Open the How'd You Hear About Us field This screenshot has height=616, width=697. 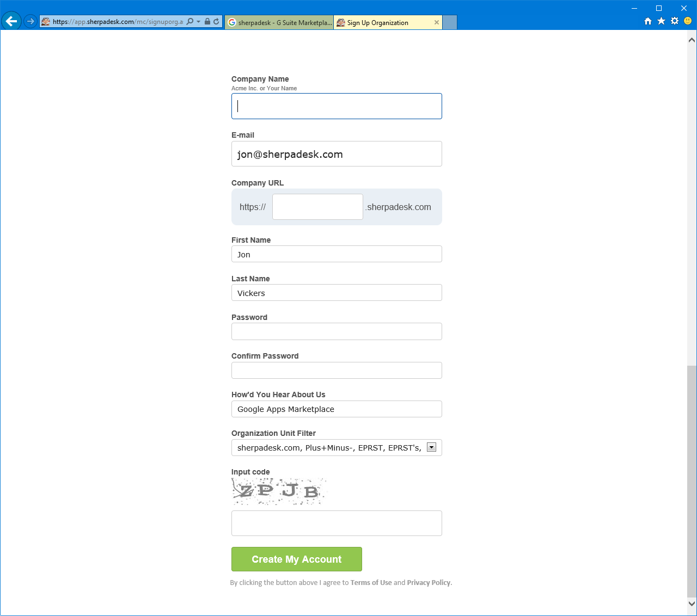coord(336,409)
